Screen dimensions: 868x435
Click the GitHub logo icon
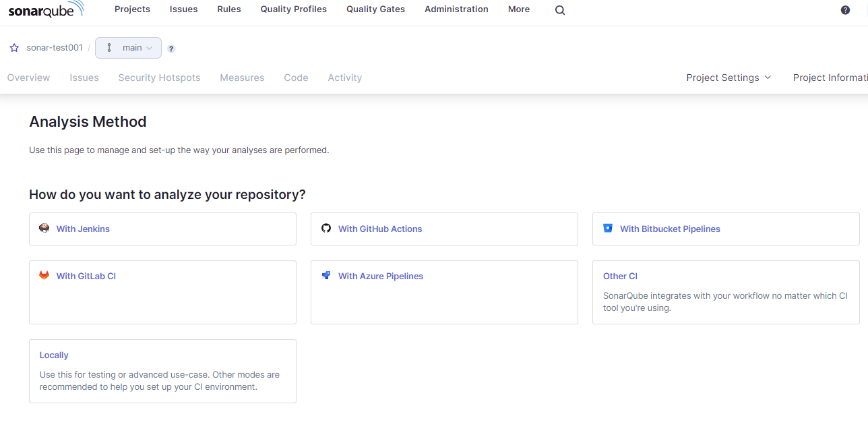pyautogui.click(x=326, y=229)
